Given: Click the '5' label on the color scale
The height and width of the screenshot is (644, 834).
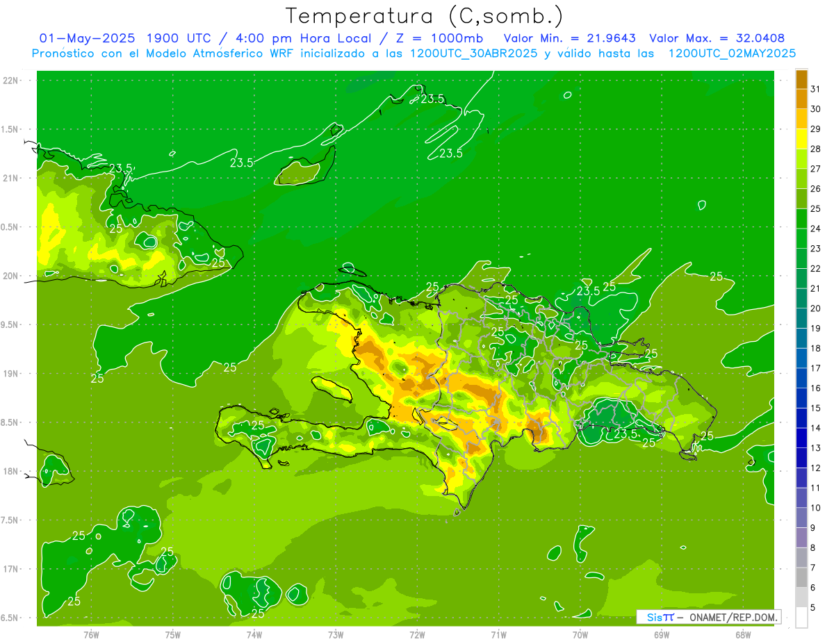Looking at the screenshot, I should (x=813, y=608).
